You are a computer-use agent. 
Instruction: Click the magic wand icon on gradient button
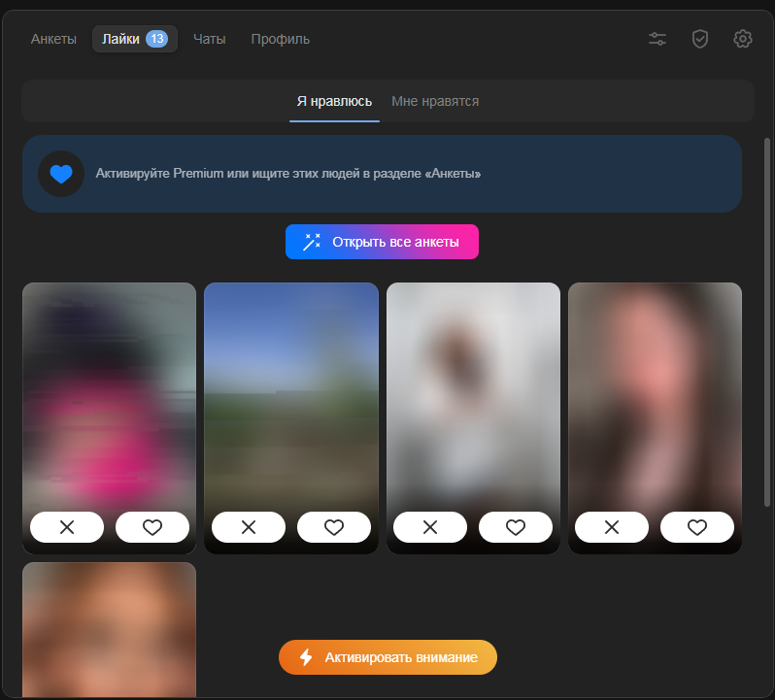click(312, 242)
